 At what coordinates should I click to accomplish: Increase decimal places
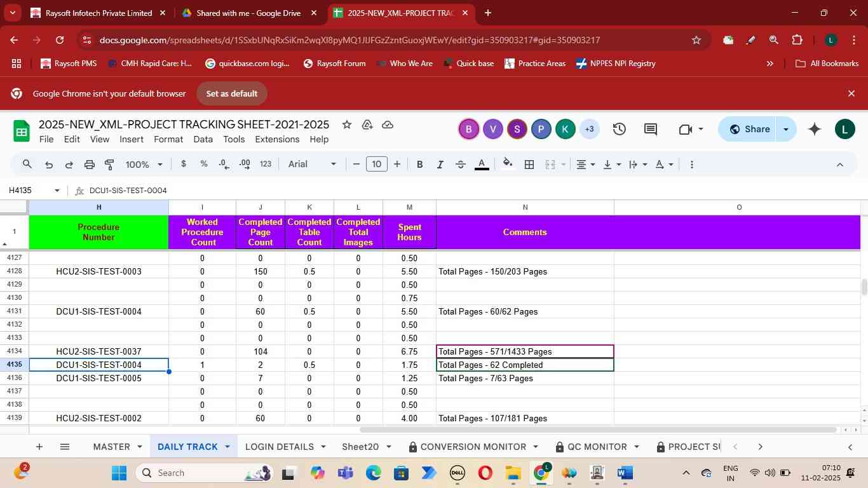(x=245, y=164)
